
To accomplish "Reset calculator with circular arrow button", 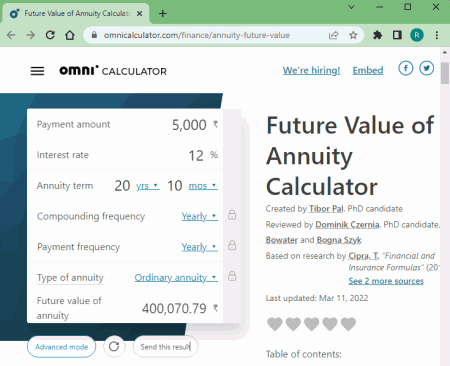I will click(x=114, y=347).
